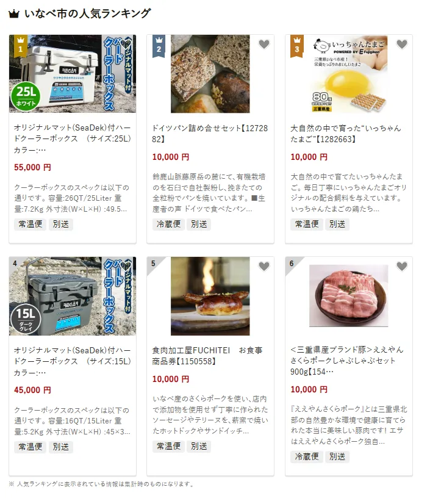The width and height of the screenshot is (441, 504).
Task: Click the rank 2 blue crown badge
Action: (x=159, y=46)
